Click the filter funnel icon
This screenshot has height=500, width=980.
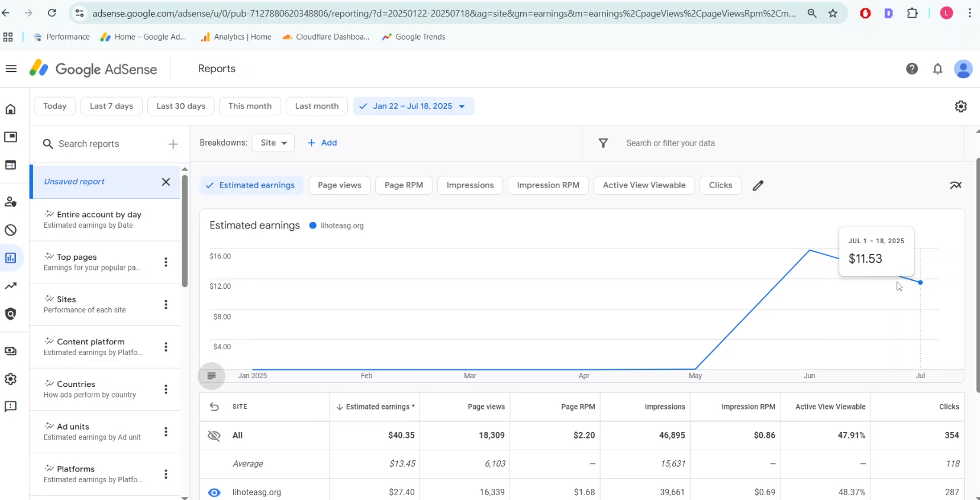click(603, 143)
